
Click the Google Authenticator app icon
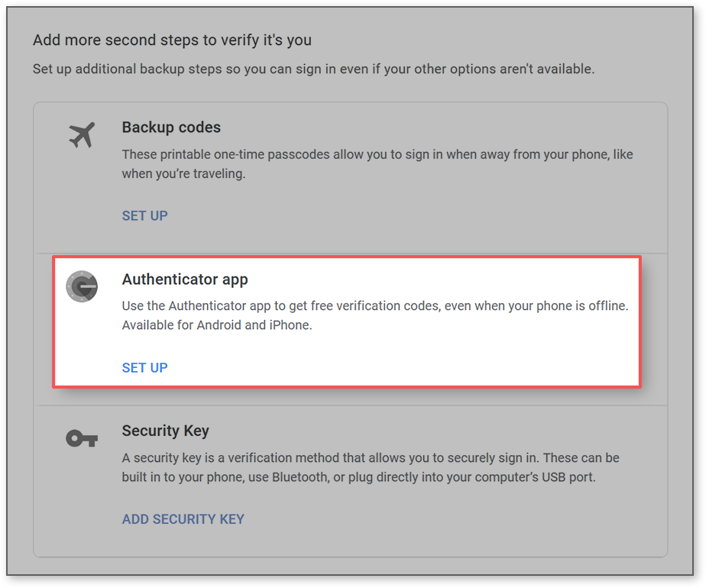click(x=83, y=286)
